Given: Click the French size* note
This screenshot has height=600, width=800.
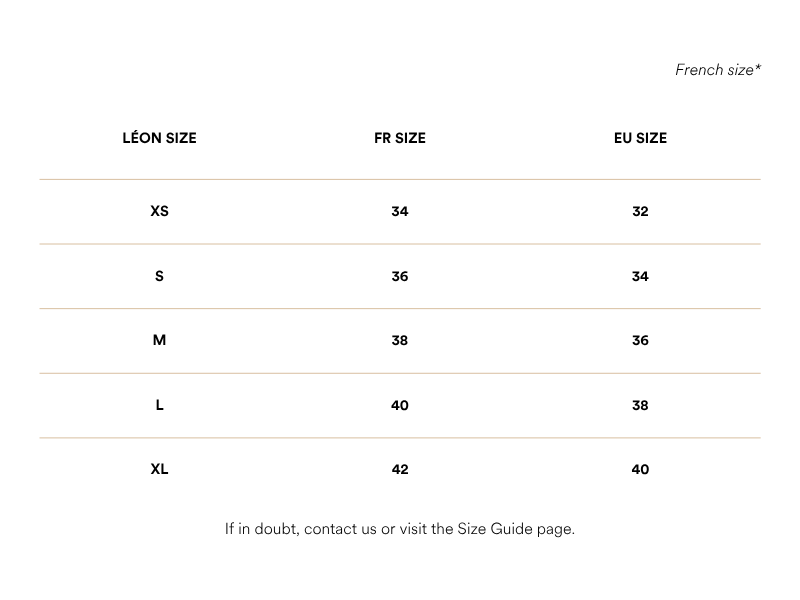Looking at the screenshot, I should pos(718,70).
